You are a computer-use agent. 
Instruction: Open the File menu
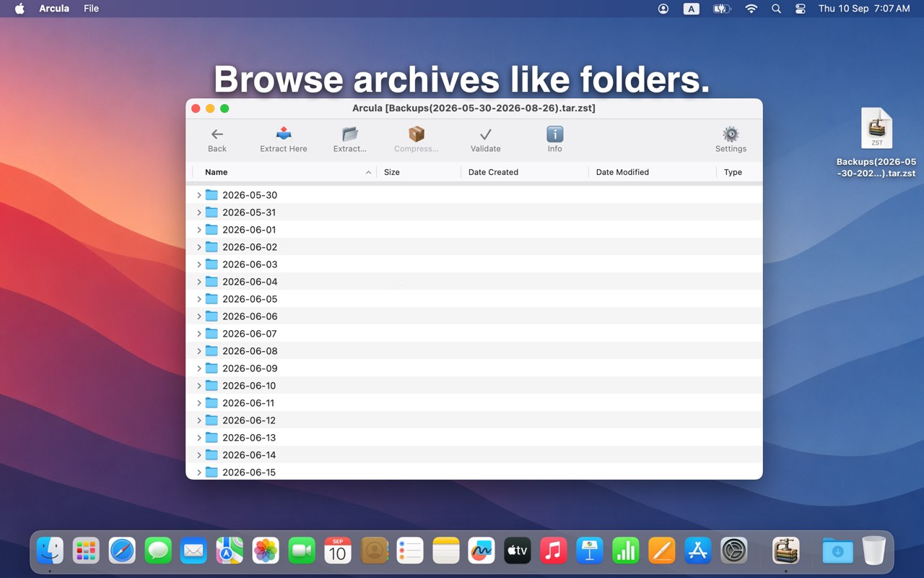91,9
